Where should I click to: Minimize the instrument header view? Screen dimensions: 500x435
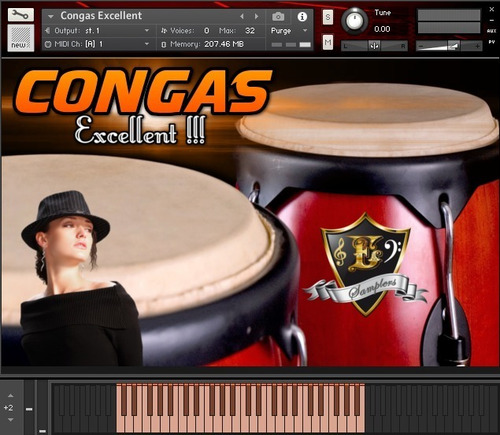[x=492, y=20]
